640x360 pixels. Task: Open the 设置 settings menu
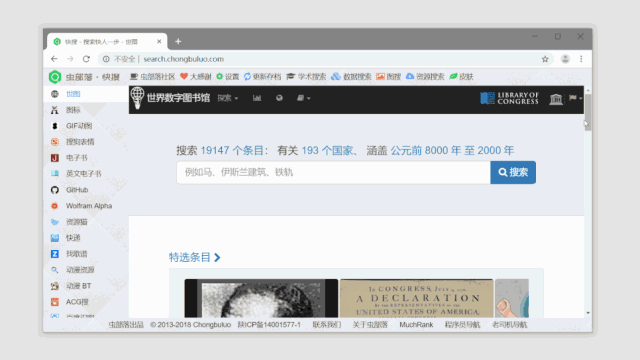tap(228, 76)
